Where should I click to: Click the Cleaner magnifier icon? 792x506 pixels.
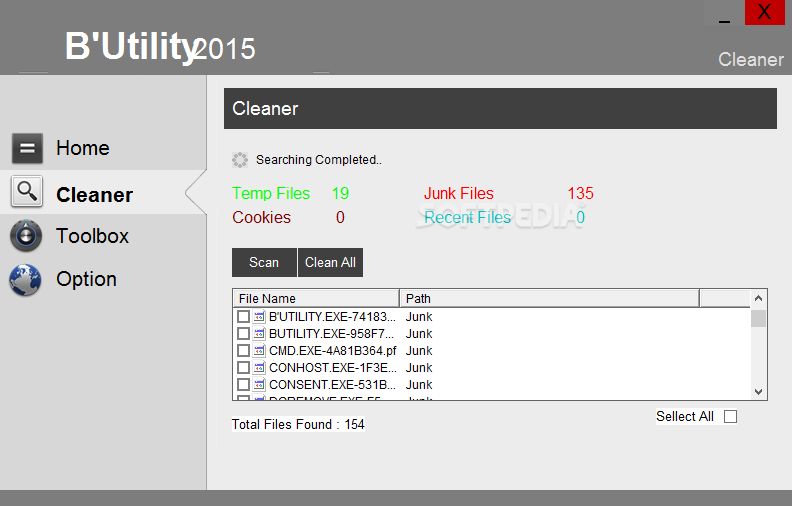click(27, 192)
